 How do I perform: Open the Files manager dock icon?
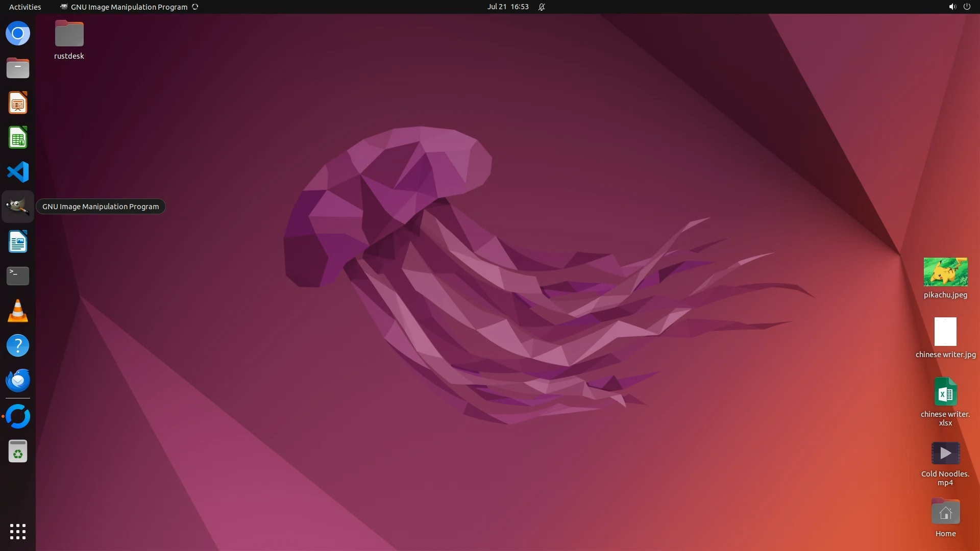[x=18, y=68]
